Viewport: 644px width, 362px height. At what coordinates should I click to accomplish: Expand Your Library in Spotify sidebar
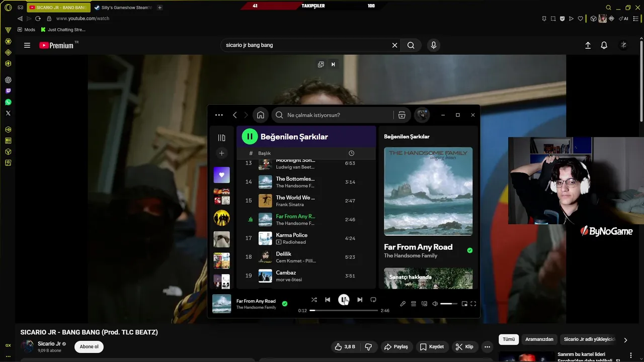221,138
